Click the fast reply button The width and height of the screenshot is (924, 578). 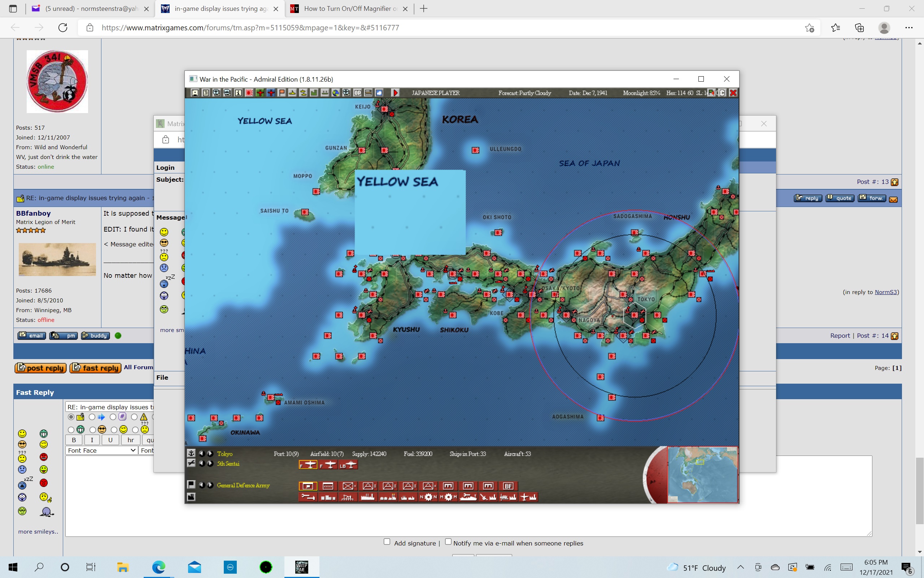(x=95, y=368)
